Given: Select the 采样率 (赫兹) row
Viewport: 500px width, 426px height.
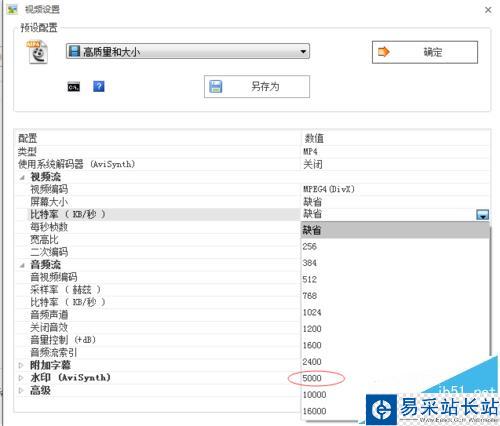Looking at the screenshot, I should (158, 290).
